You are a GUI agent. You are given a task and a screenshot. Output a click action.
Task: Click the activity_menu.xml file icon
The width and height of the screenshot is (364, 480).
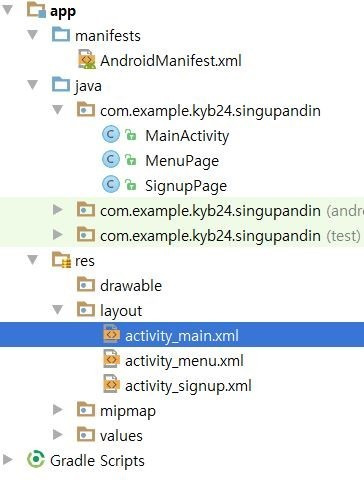(111, 359)
